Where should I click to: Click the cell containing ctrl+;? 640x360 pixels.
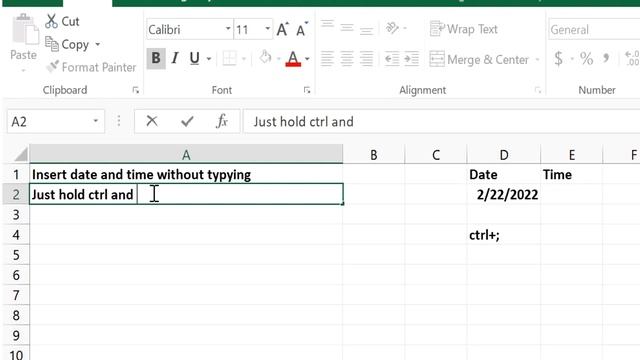point(504,235)
